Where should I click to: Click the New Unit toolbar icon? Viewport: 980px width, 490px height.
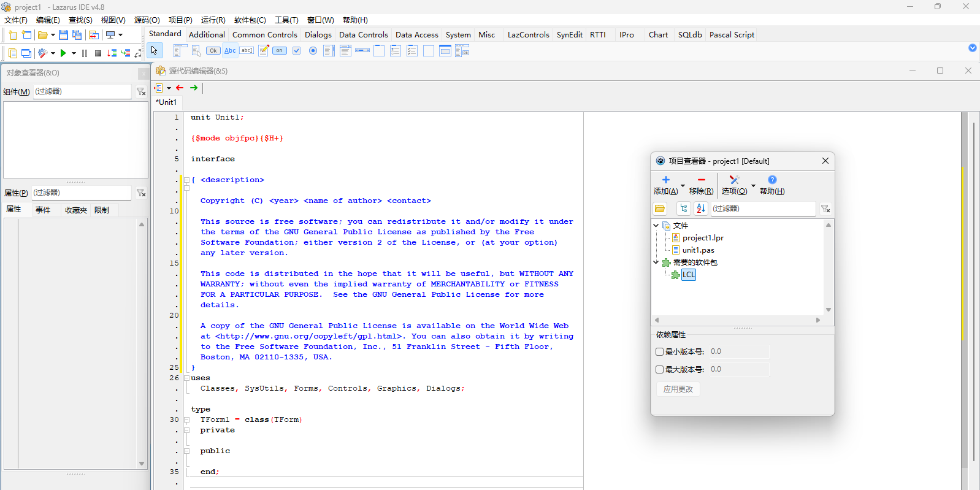(12, 35)
